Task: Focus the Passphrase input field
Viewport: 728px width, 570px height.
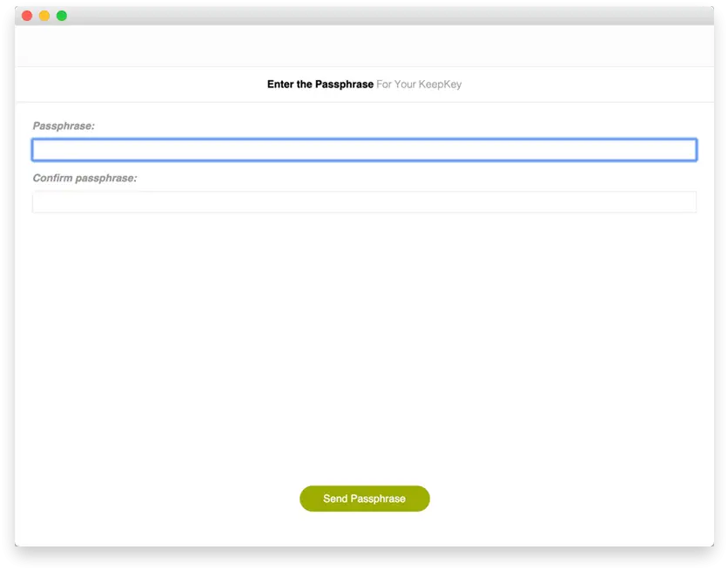Action: [x=364, y=150]
